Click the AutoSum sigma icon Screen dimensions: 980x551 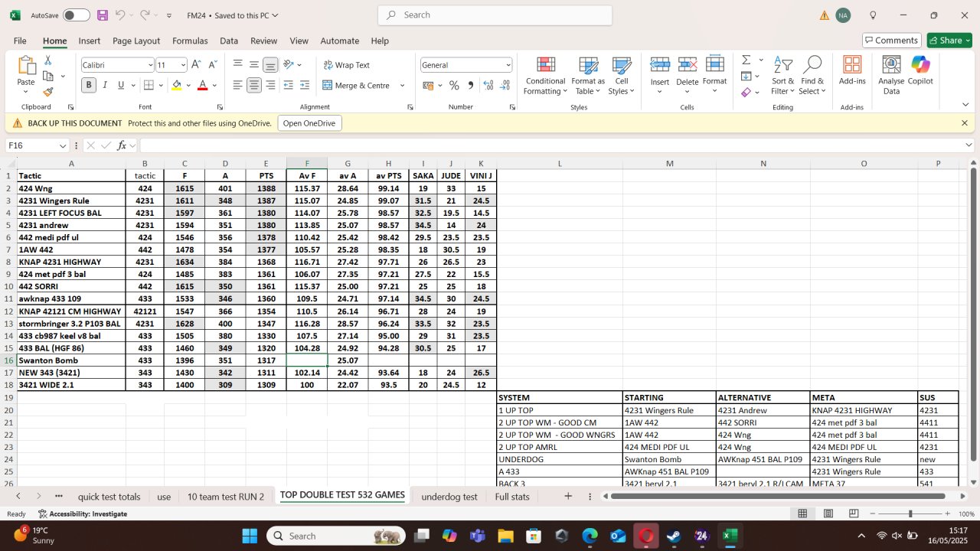746,60
